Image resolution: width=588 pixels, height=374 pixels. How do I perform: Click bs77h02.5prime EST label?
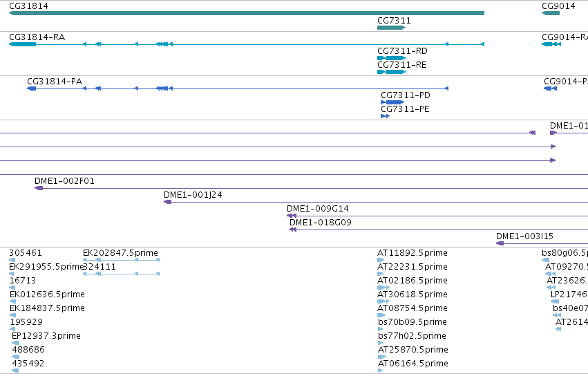(x=412, y=336)
